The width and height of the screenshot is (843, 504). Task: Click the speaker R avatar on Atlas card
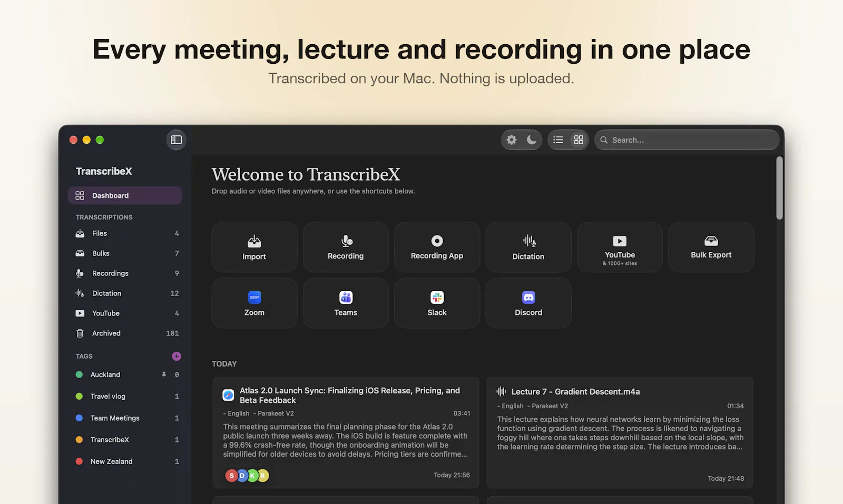[x=263, y=476]
